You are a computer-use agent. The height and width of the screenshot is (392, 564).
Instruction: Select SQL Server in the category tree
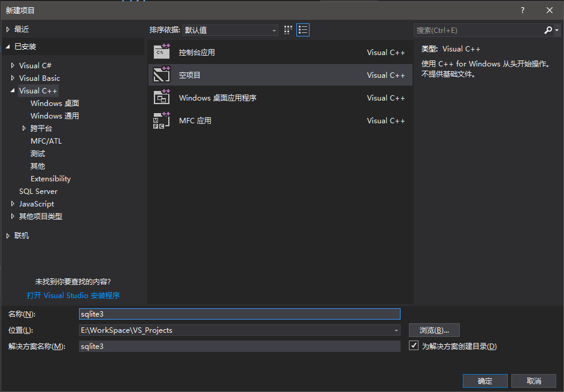38,192
